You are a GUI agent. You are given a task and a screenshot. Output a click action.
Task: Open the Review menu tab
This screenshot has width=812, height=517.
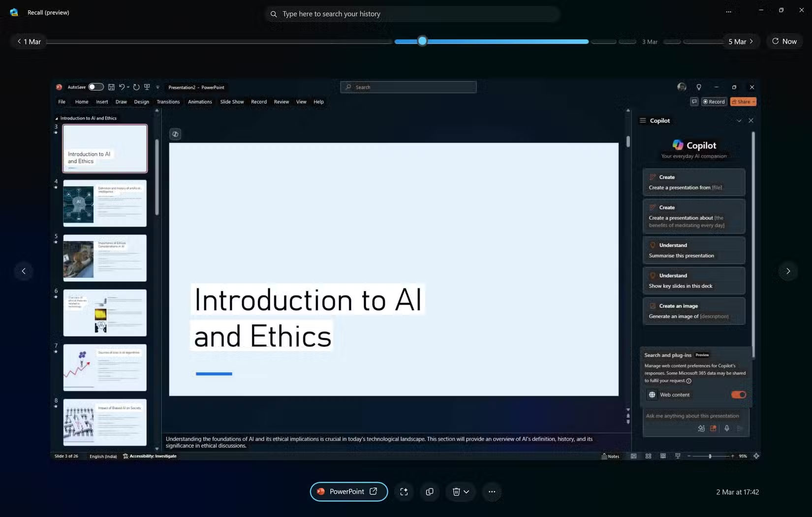(x=281, y=102)
